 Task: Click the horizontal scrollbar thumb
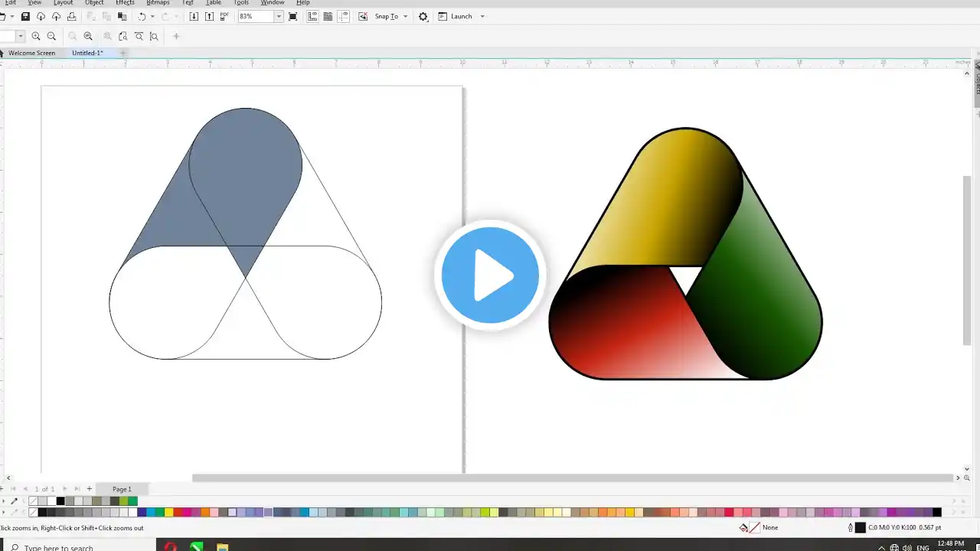click(573, 478)
